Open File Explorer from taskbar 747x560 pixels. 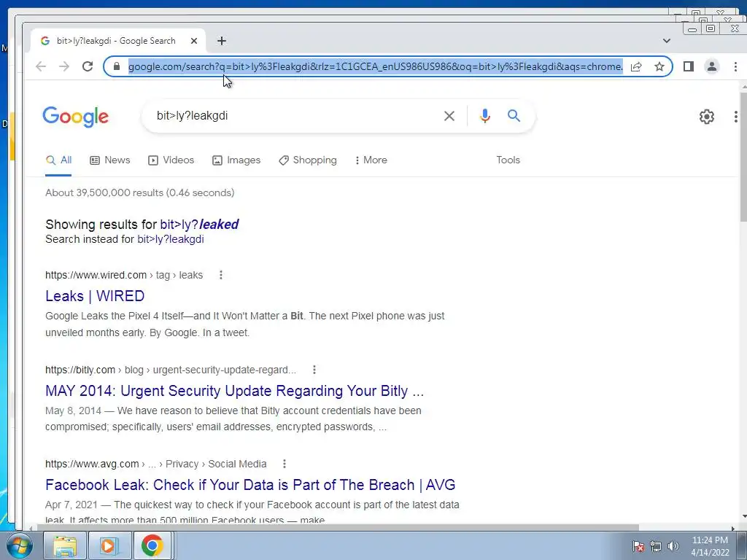pyautogui.click(x=65, y=545)
